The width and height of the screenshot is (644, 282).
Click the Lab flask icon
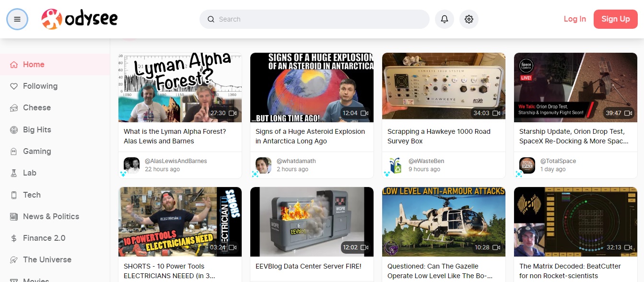pyautogui.click(x=14, y=173)
